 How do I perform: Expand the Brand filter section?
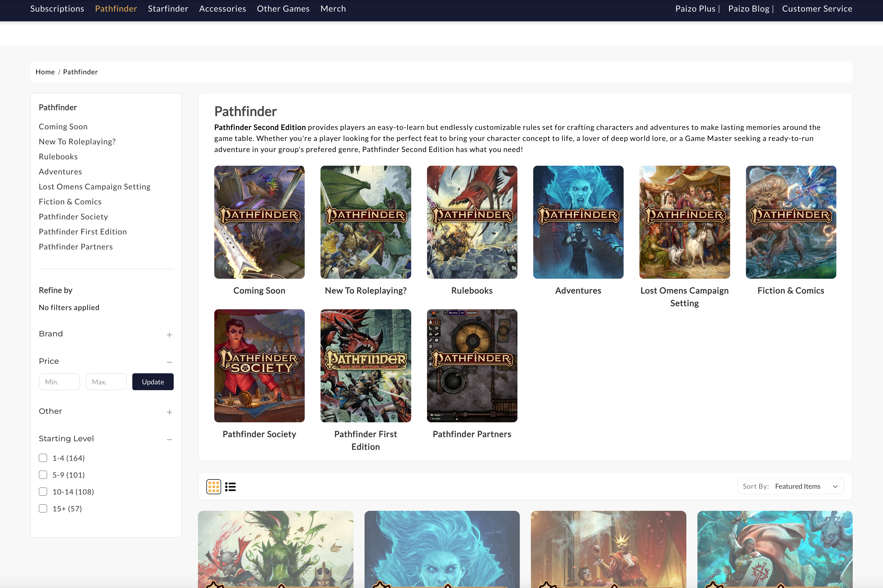tap(169, 334)
